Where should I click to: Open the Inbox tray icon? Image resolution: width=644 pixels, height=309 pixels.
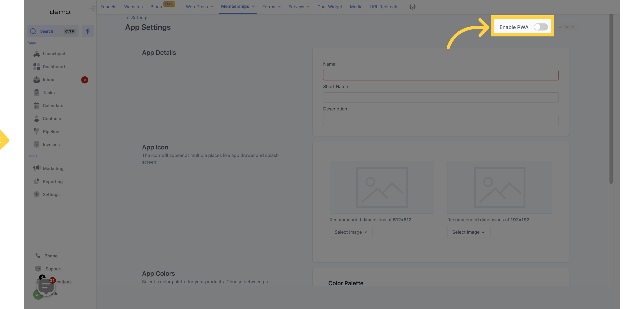pyautogui.click(x=37, y=80)
